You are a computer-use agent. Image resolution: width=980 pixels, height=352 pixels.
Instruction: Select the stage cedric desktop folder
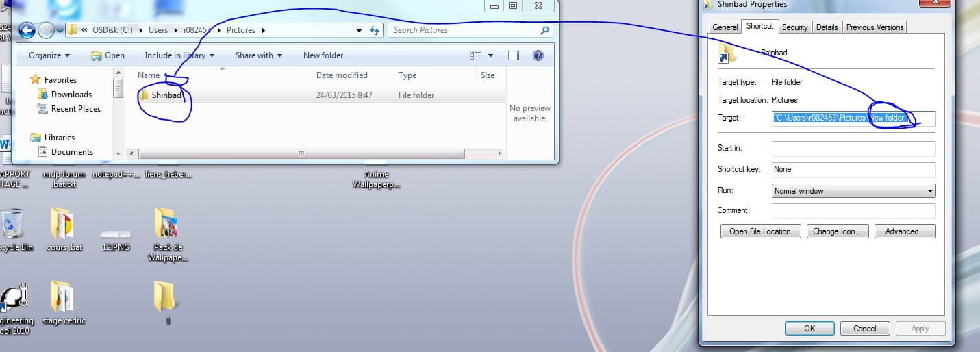click(x=64, y=303)
